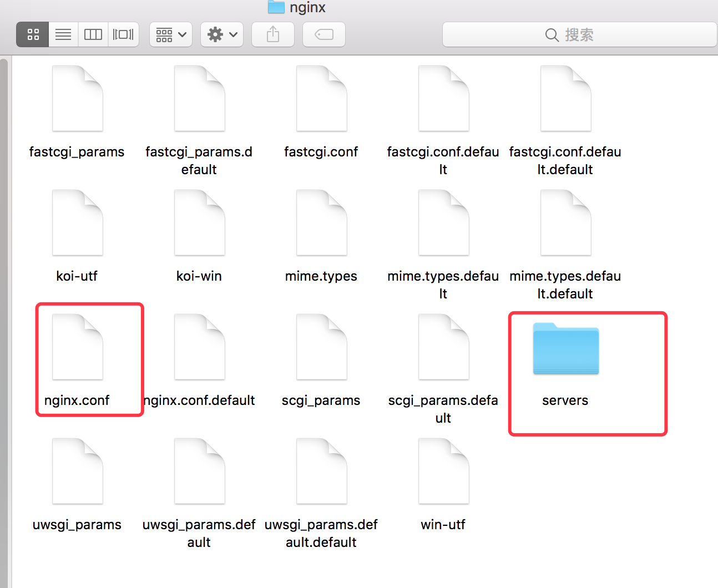Select the fastcgi.conf.default.default file icon
718x588 pixels.
coord(566,98)
